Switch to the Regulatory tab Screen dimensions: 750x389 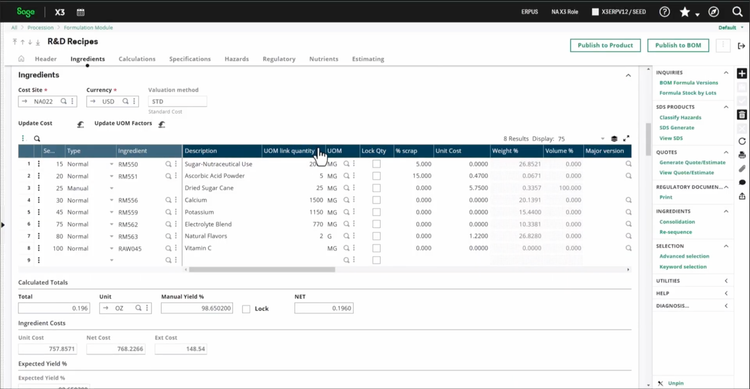coord(279,59)
